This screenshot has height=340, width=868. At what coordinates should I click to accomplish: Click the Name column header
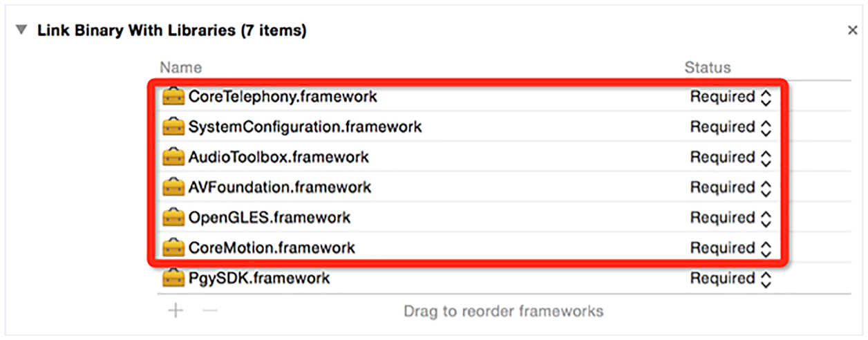click(181, 68)
